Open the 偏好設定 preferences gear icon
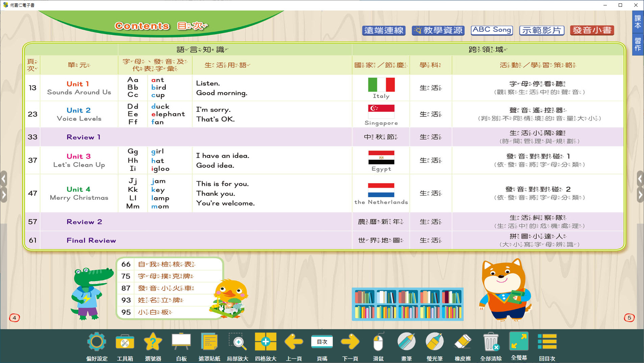The image size is (644, 363). click(97, 342)
